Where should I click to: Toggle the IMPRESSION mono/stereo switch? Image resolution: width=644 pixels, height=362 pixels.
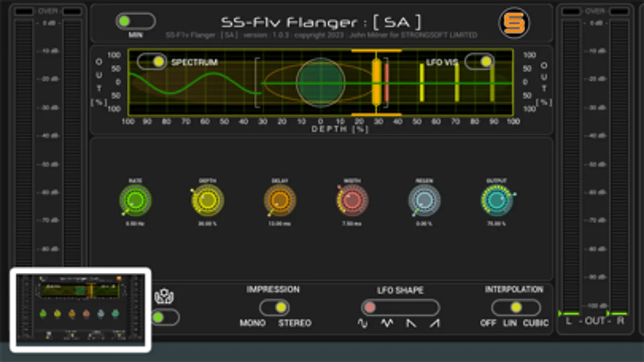click(x=274, y=308)
